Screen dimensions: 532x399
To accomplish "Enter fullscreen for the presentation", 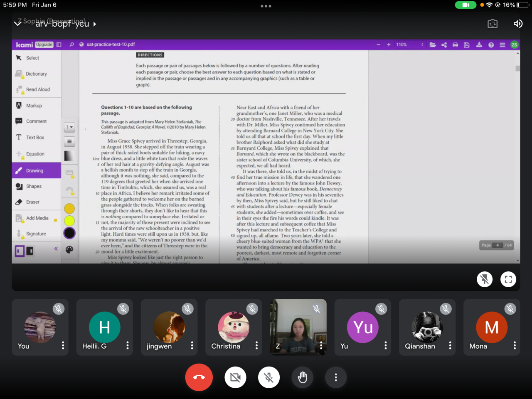I will (x=508, y=279).
